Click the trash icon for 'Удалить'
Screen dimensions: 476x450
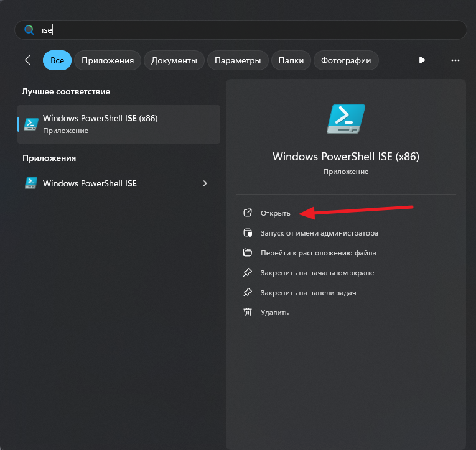[x=248, y=313]
